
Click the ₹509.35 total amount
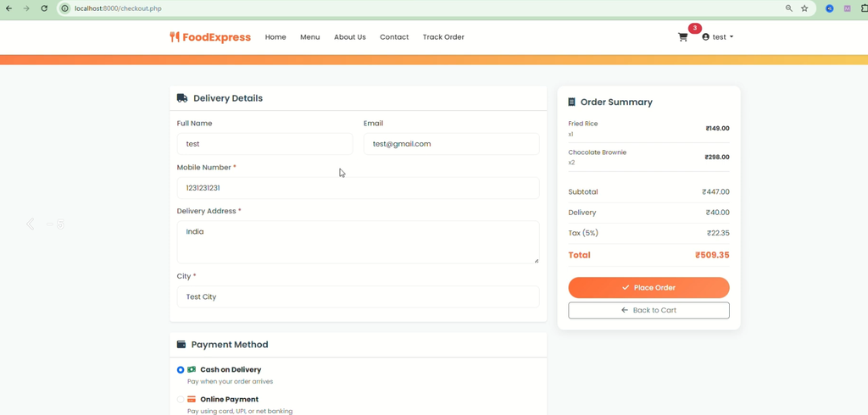click(x=712, y=255)
